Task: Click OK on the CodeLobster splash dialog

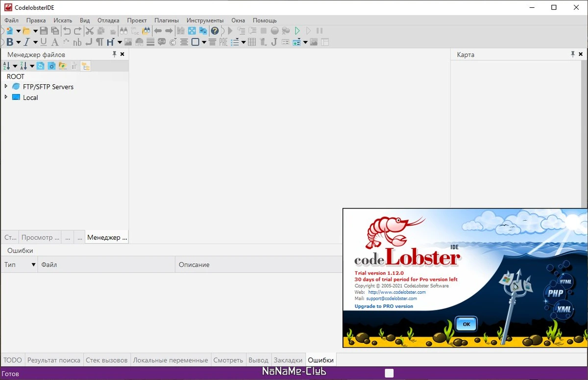Action: 466,324
